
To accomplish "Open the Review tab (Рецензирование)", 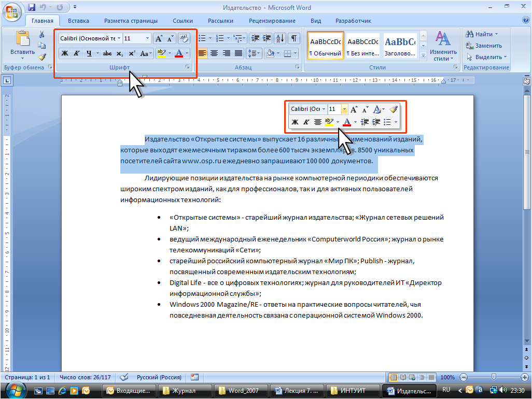I will tap(272, 21).
